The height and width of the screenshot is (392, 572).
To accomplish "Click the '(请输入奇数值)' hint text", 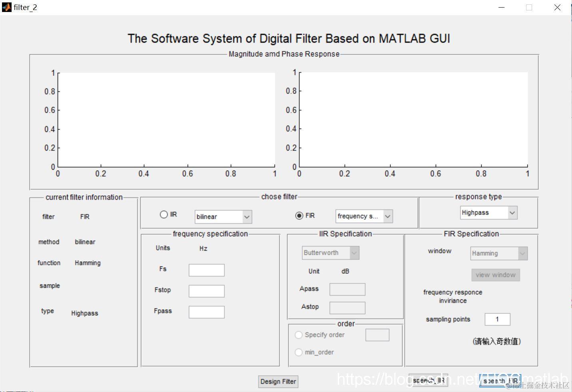I will click(x=497, y=341).
